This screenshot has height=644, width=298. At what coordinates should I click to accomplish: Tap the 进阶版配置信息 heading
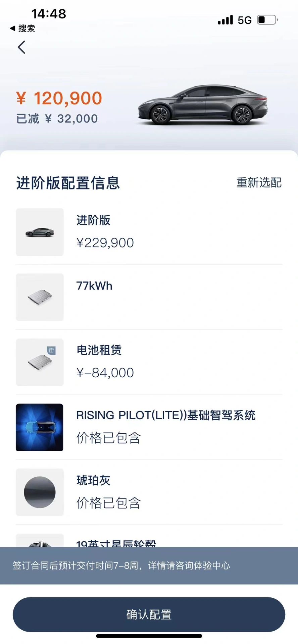pyautogui.click(x=68, y=183)
